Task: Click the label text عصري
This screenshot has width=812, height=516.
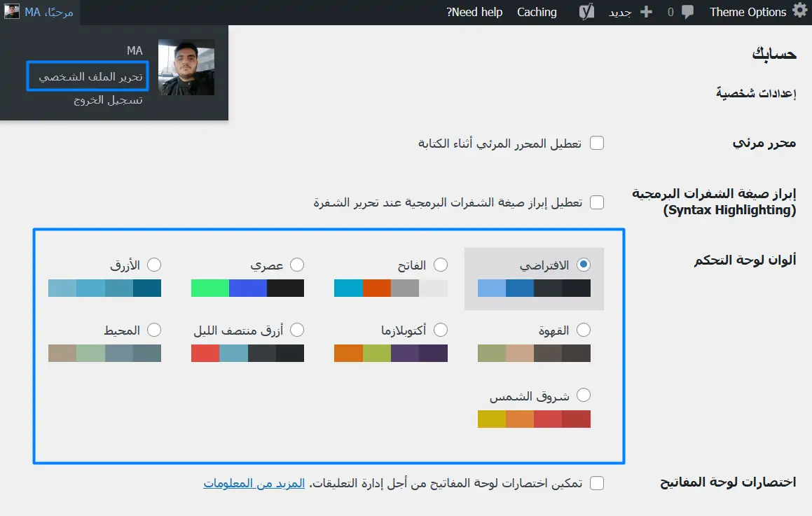Action: click(267, 265)
